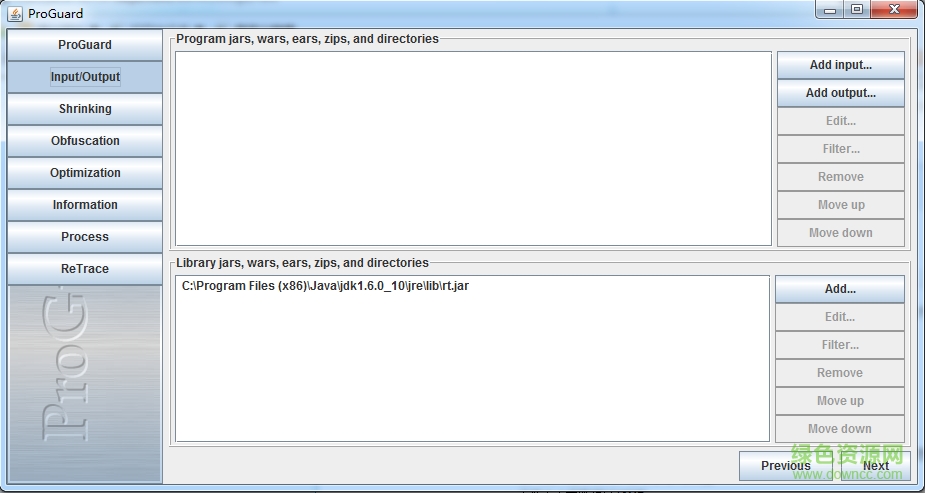Open the Information tab

tap(84, 204)
